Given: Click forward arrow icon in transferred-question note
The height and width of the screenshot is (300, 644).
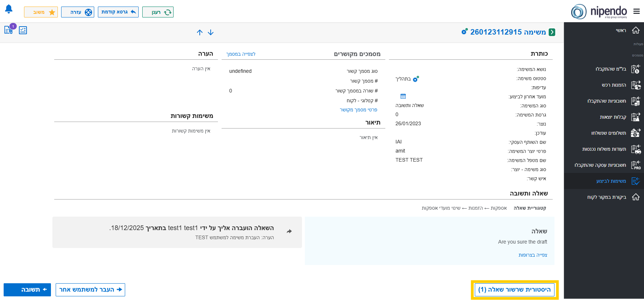Looking at the screenshot, I should point(289,231).
